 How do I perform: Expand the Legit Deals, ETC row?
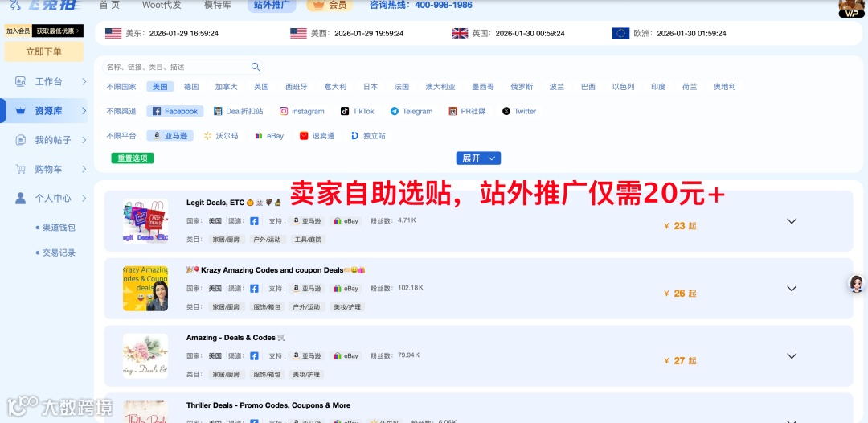click(x=792, y=221)
